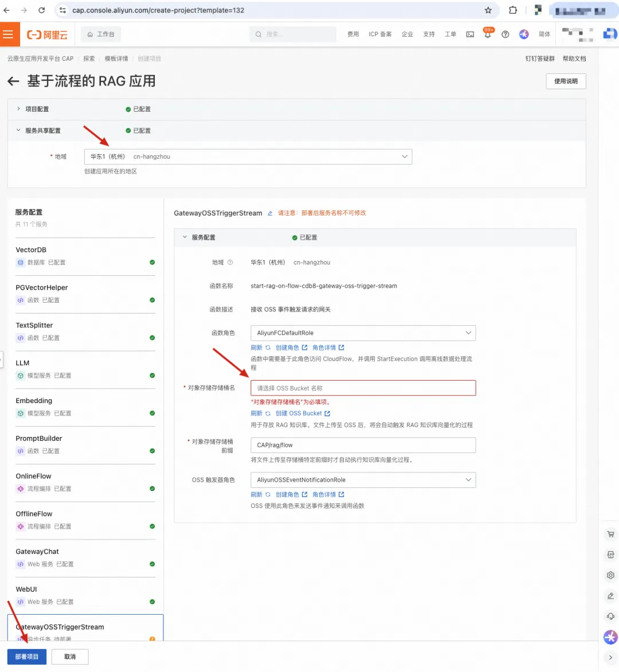Click the 模板详情 breadcrumb
This screenshot has height=672, width=619.
click(116, 58)
